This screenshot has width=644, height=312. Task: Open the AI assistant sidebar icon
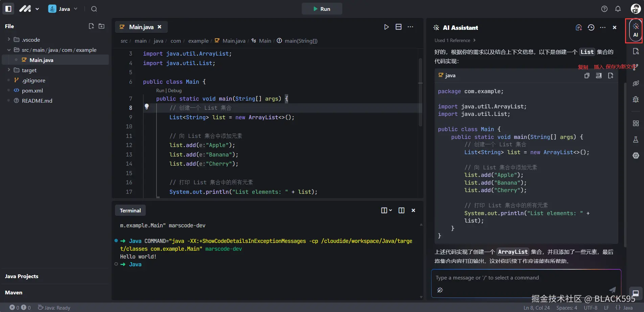(x=636, y=30)
